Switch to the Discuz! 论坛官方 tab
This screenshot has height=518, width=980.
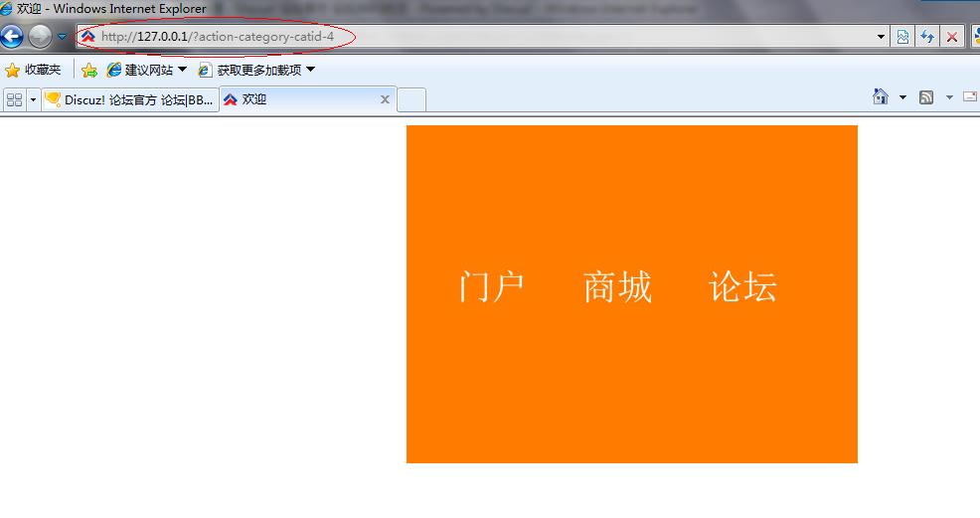tap(130, 99)
